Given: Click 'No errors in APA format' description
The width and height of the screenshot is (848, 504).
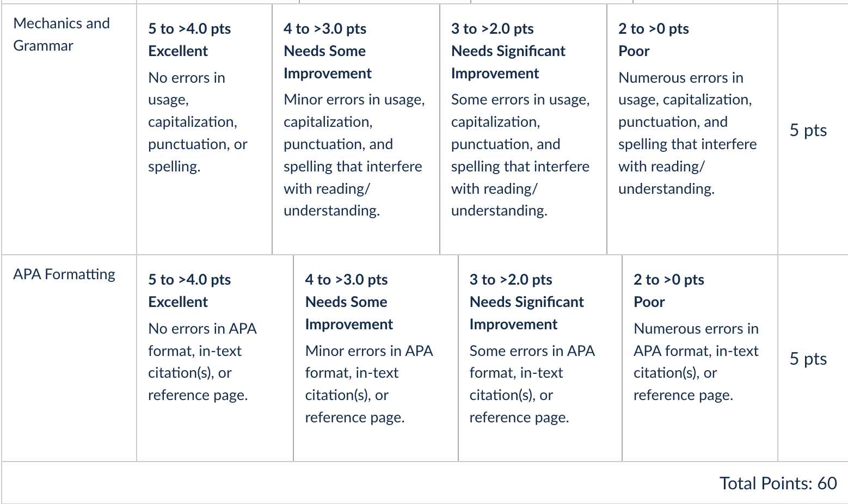Looking at the screenshot, I should (x=202, y=362).
